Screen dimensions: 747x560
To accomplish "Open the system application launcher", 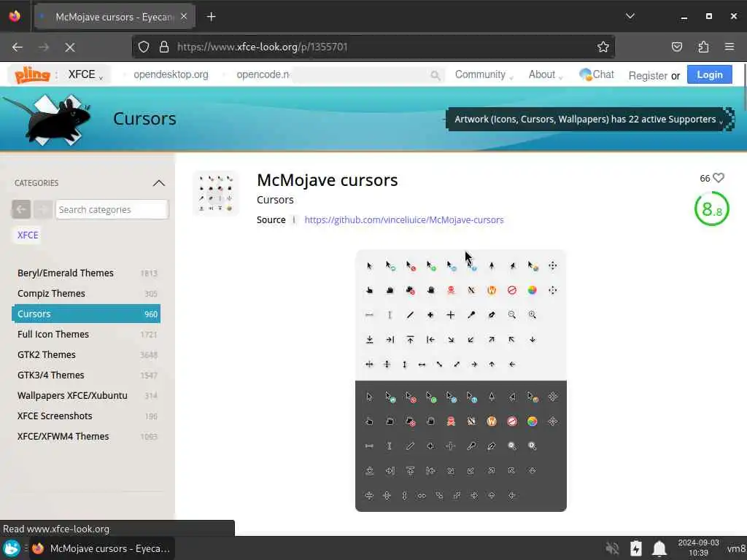I will tap(12, 548).
